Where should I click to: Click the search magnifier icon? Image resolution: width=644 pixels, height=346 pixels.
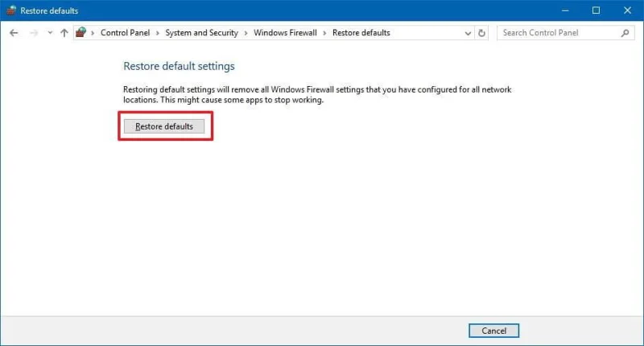click(625, 33)
